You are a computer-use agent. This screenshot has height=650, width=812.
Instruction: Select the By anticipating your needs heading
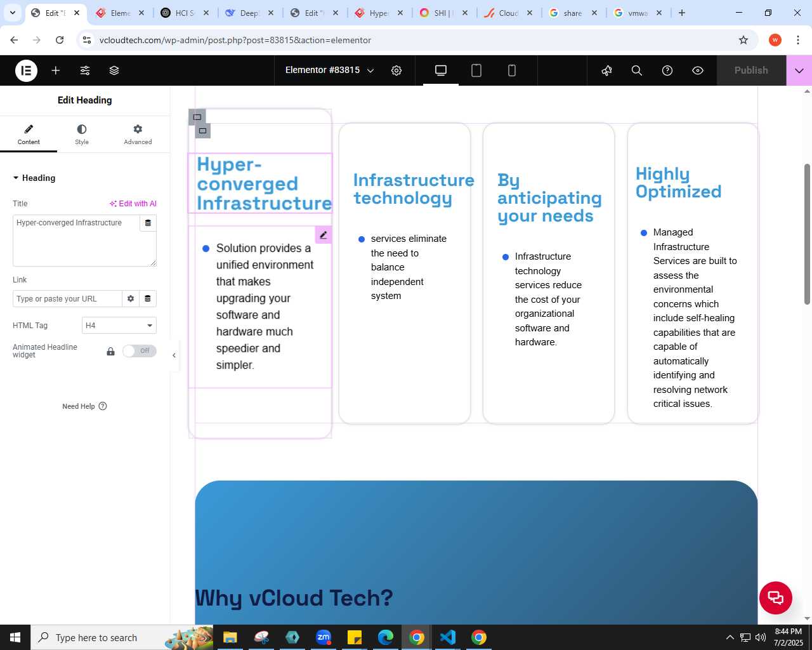click(549, 198)
